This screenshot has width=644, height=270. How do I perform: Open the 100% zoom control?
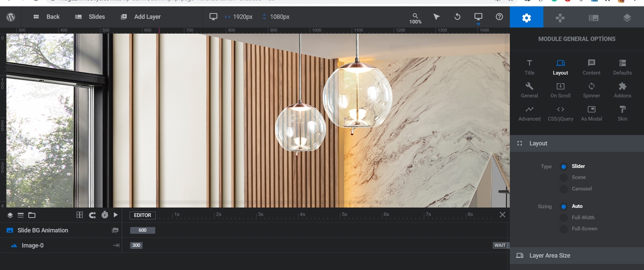coord(415,18)
